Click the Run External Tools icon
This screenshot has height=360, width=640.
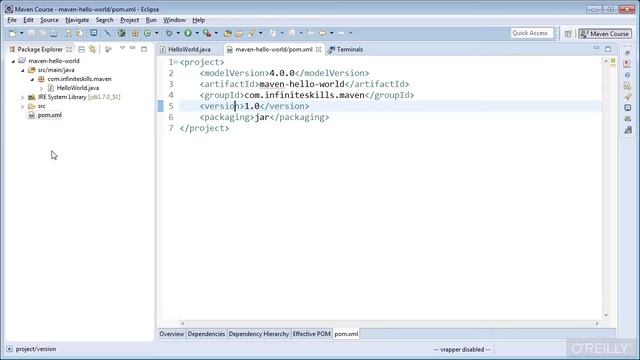click(207, 33)
